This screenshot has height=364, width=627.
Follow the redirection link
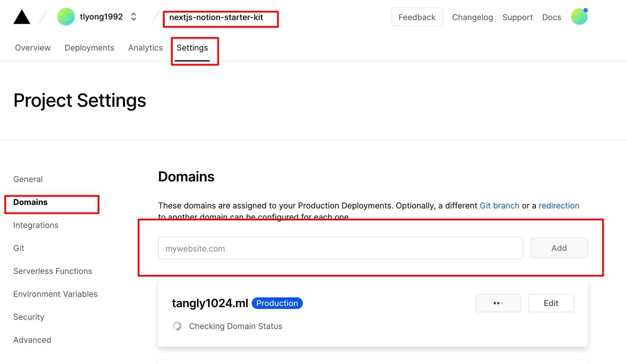coord(559,206)
